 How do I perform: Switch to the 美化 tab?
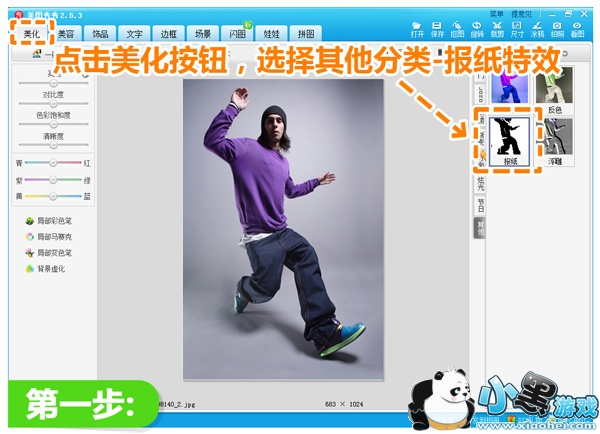point(31,33)
